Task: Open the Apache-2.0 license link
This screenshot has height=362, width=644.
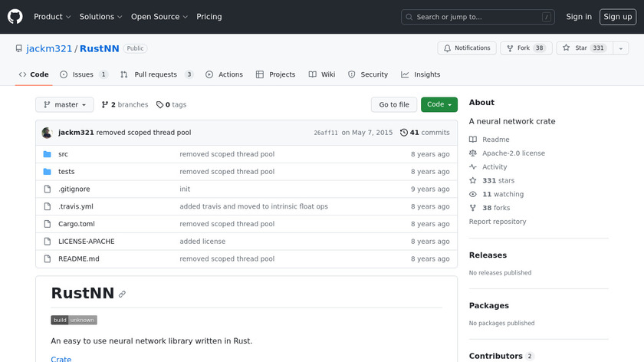Action: 514,153
